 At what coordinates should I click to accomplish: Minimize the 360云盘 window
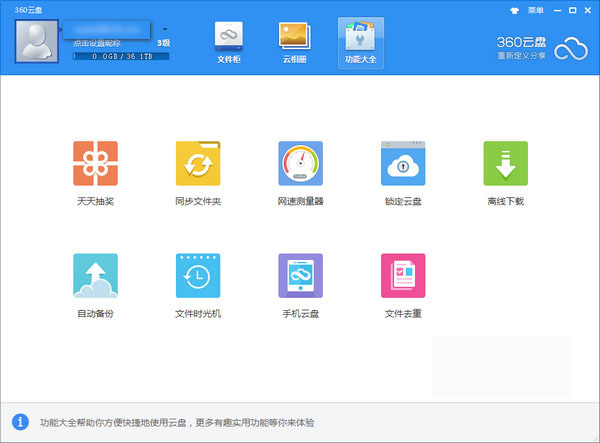(x=558, y=11)
